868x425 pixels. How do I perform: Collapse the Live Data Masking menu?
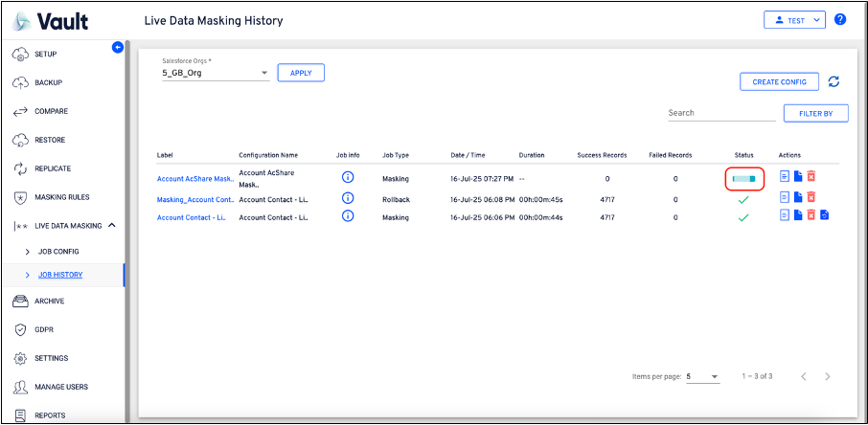pos(112,225)
